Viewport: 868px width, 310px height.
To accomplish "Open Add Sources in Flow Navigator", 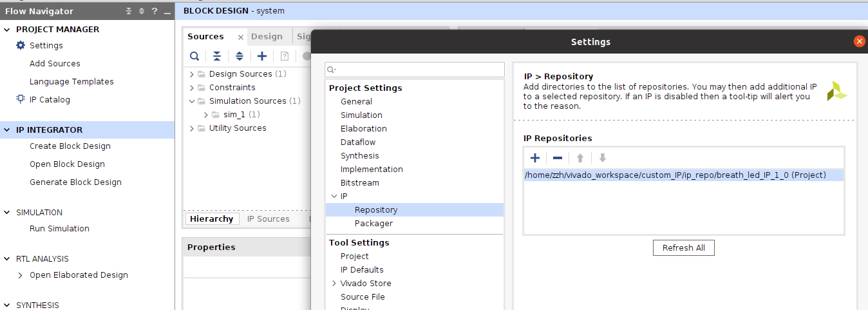I will pos(55,64).
